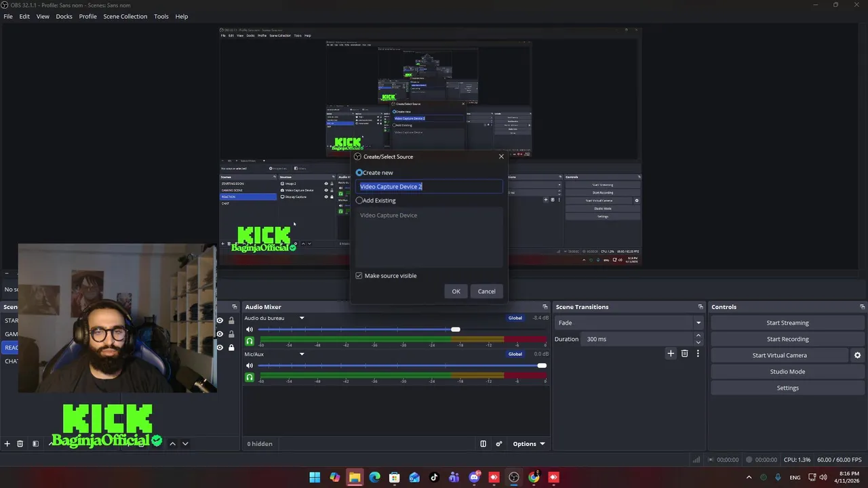This screenshot has width=868, height=488.
Task: Mute the Audio du bureau speaker icon
Action: point(250,329)
